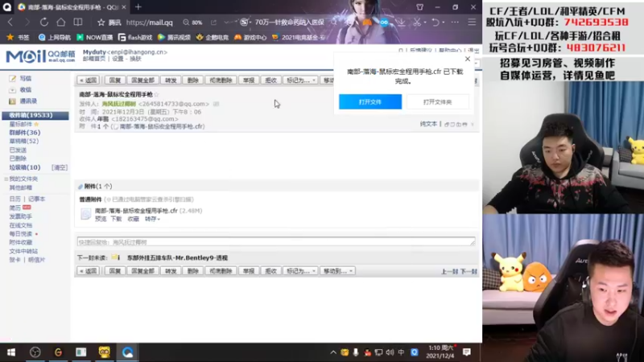Open the 已删除 deleted folder

(18, 158)
